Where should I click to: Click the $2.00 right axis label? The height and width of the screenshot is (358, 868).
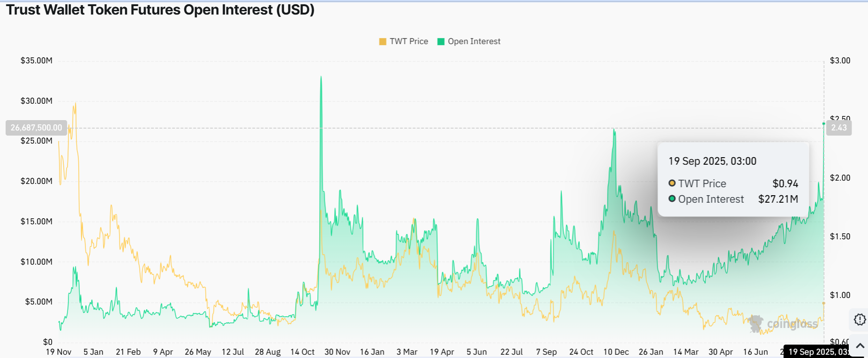coord(840,178)
